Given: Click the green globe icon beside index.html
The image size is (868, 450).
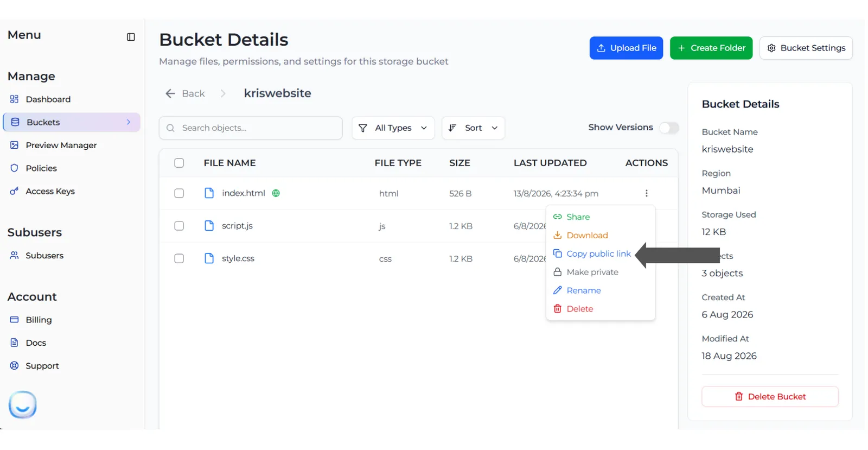Looking at the screenshot, I should pos(276,193).
